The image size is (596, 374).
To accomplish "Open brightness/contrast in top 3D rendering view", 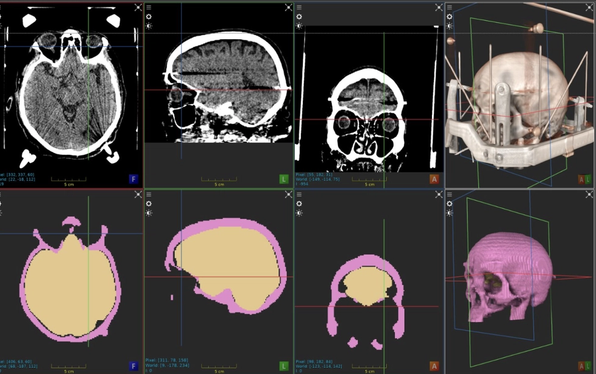I will tap(450, 26).
